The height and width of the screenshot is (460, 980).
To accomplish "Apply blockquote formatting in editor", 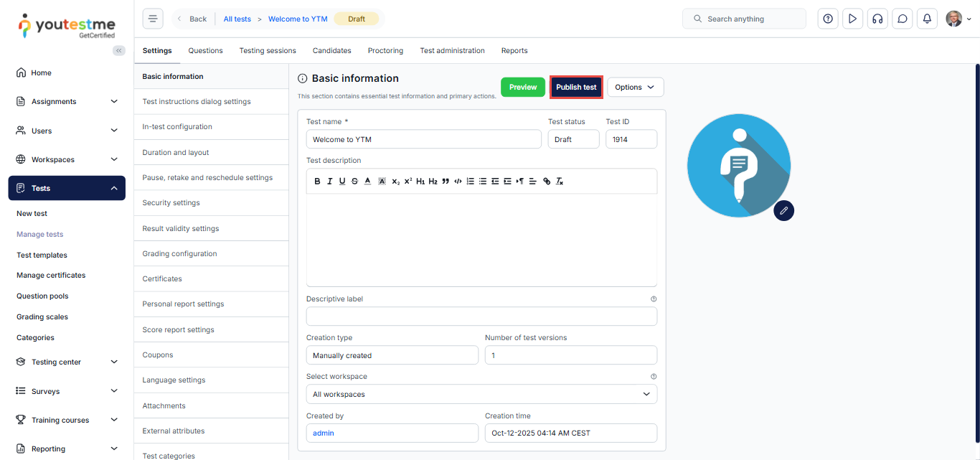I will [x=446, y=182].
